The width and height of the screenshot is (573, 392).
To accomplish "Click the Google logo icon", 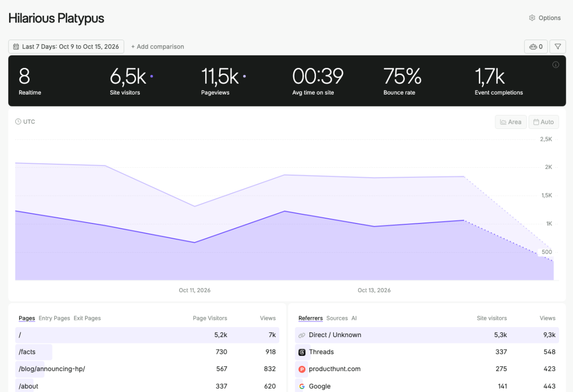I will point(302,386).
